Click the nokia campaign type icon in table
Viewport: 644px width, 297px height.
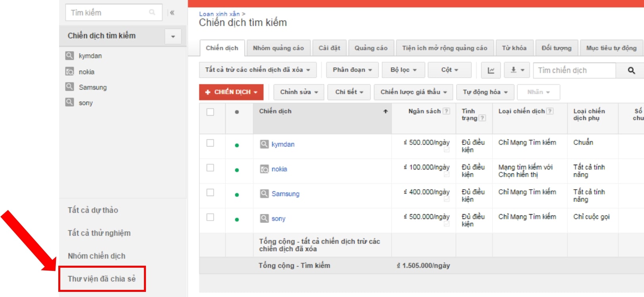pyautogui.click(x=264, y=169)
